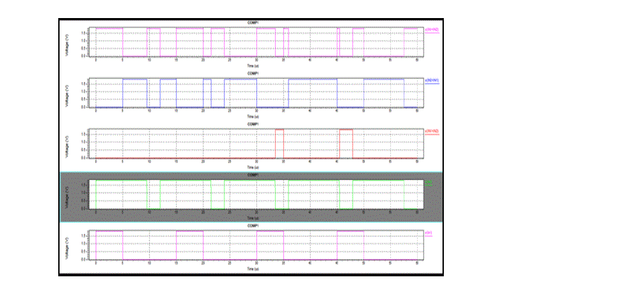Select the blue trace legend label

(431, 80)
